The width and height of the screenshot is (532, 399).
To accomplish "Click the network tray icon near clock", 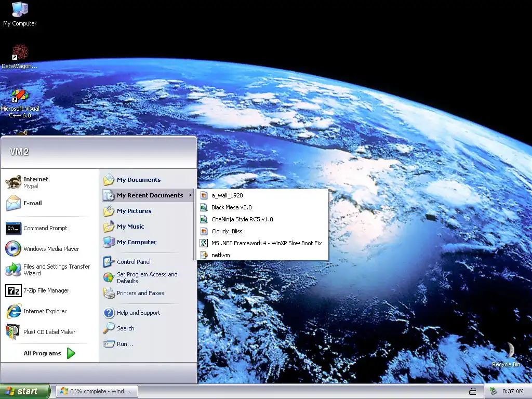I will pos(494,391).
